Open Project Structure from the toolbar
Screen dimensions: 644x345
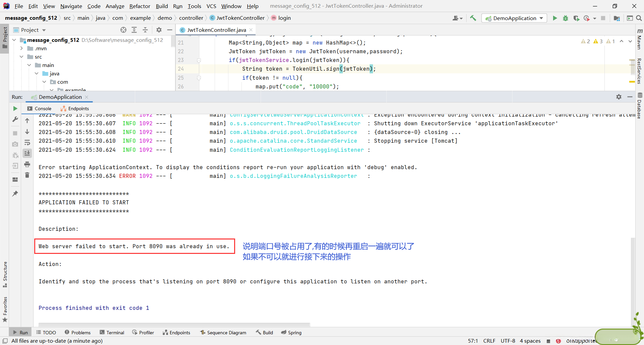click(616, 18)
